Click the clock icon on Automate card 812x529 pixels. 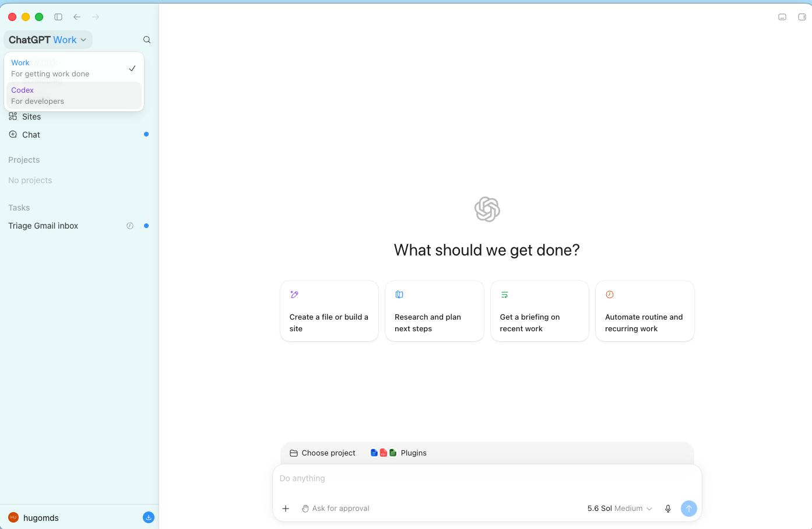(610, 295)
